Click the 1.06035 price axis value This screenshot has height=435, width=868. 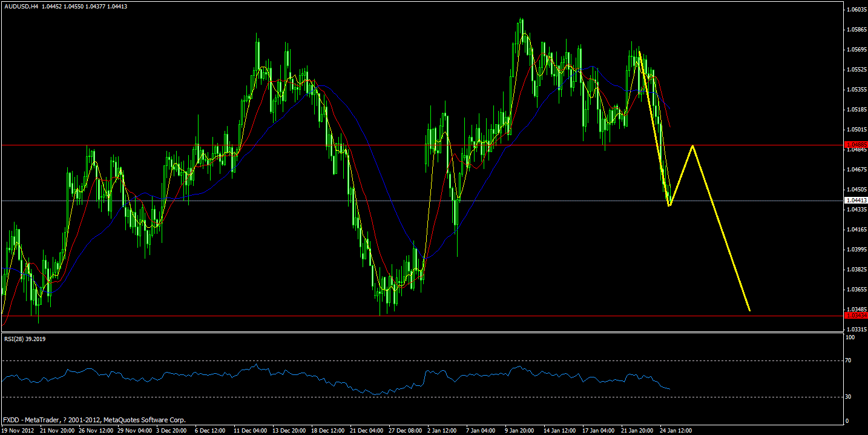tap(857, 10)
